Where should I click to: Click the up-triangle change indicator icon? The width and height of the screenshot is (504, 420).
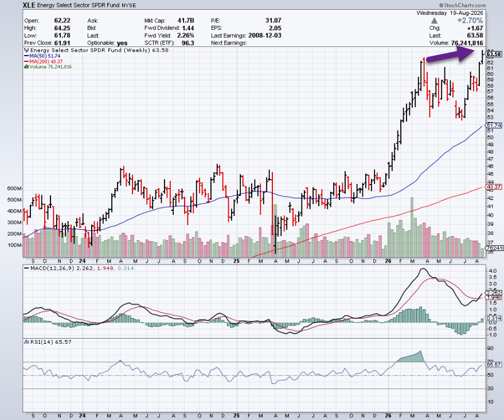(x=434, y=21)
